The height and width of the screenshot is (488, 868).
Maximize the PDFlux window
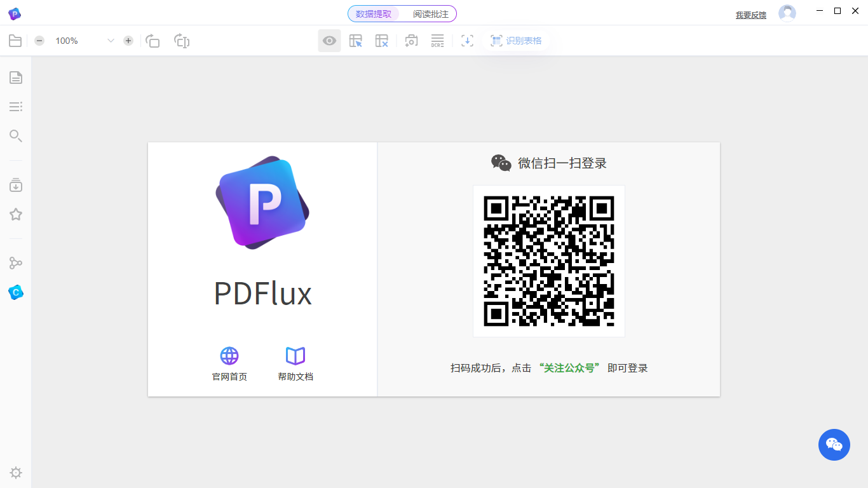[837, 11]
